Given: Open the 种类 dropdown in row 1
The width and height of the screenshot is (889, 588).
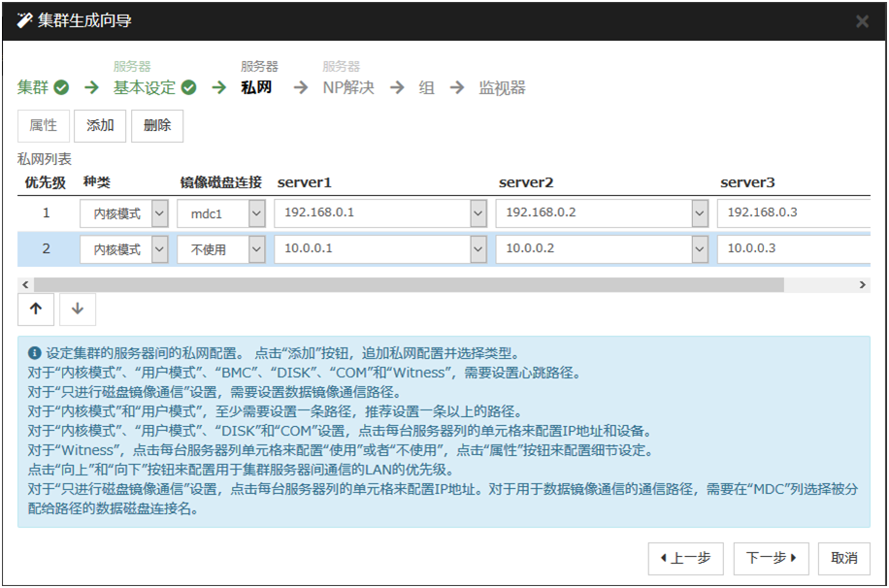Looking at the screenshot, I should (x=159, y=212).
